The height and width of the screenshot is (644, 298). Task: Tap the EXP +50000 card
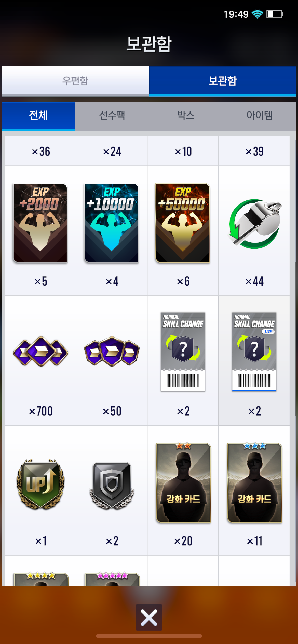point(183,223)
